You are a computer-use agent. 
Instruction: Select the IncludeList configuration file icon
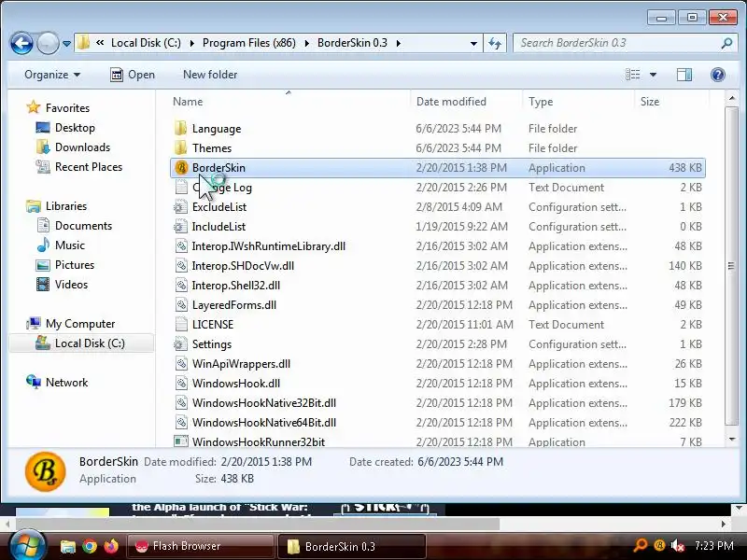pyautogui.click(x=180, y=226)
